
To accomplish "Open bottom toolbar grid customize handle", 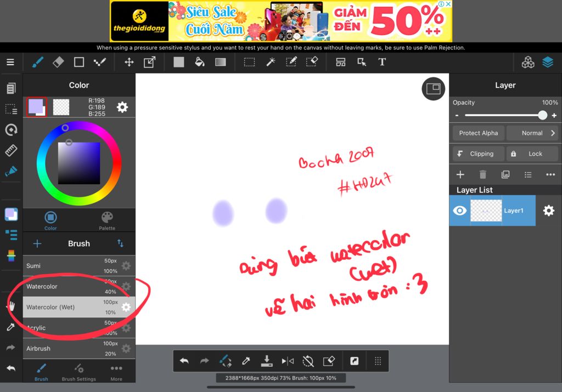I will (378, 361).
